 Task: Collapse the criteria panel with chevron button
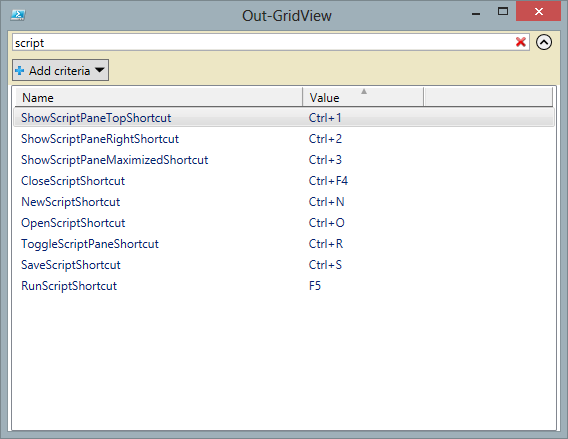[x=544, y=42]
